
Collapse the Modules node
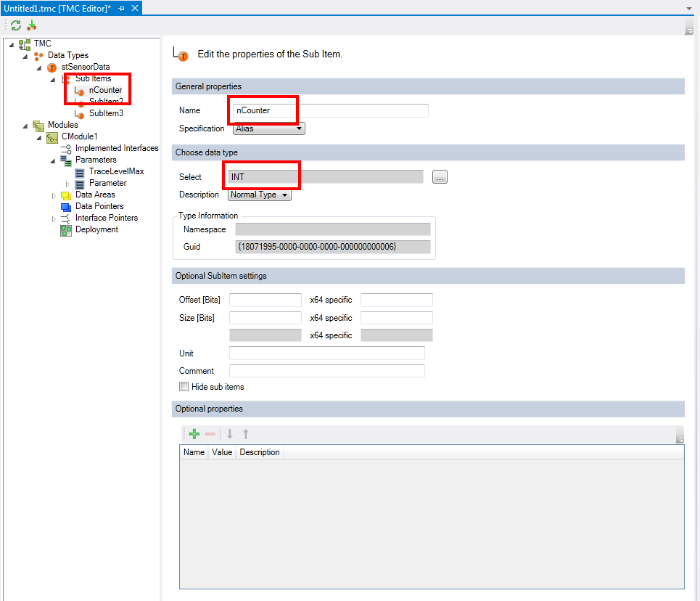click(x=25, y=126)
